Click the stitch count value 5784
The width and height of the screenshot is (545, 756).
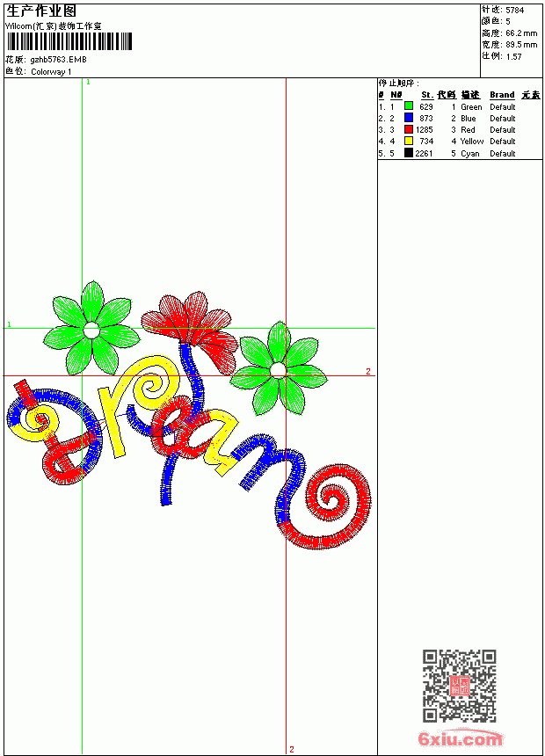coord(514,10)
